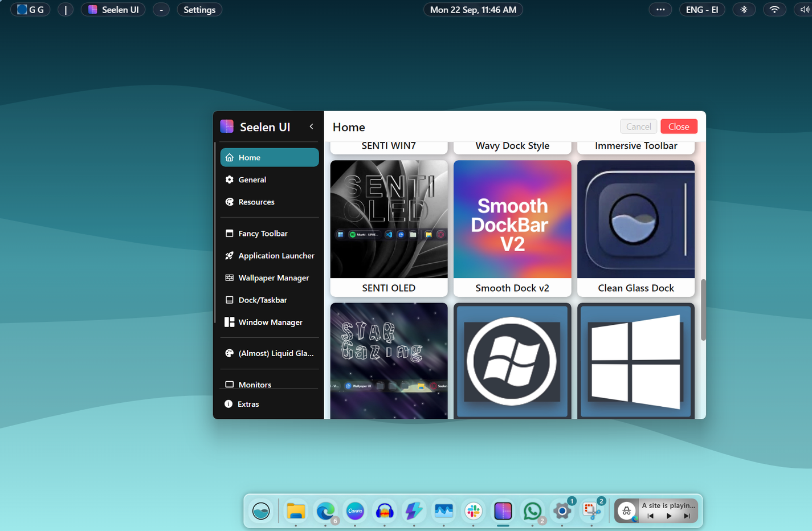812x531 pixels.
Task: Click the lightning bolt app icon in the dock
Action: tap(414, 511)
